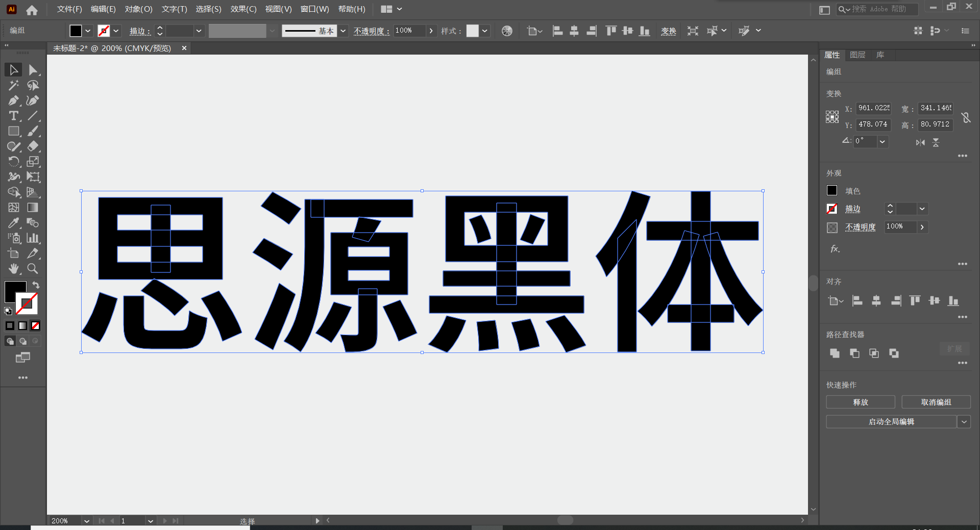Select the Lasso tool

tap(33, 85)
